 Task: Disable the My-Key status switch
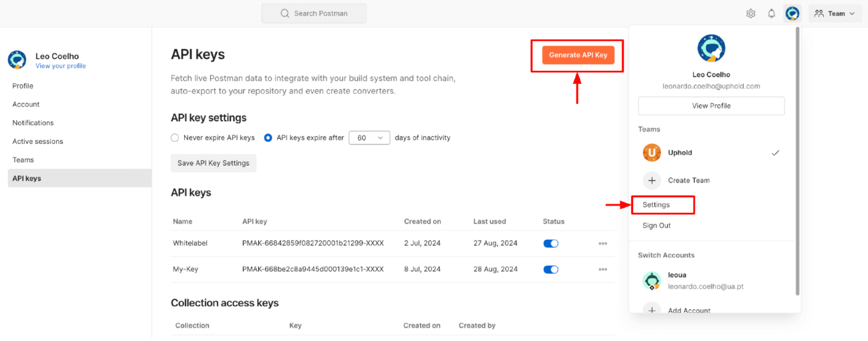pyautogui.click(x=551, y=269)
